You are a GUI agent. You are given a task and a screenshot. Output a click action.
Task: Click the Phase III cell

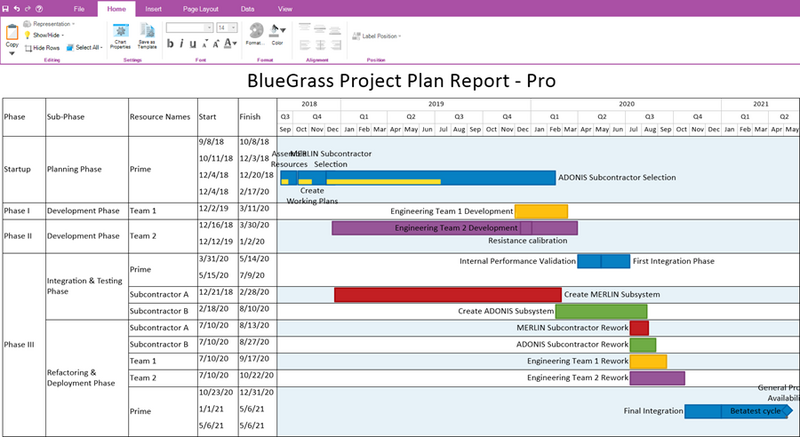coord(24,345)
